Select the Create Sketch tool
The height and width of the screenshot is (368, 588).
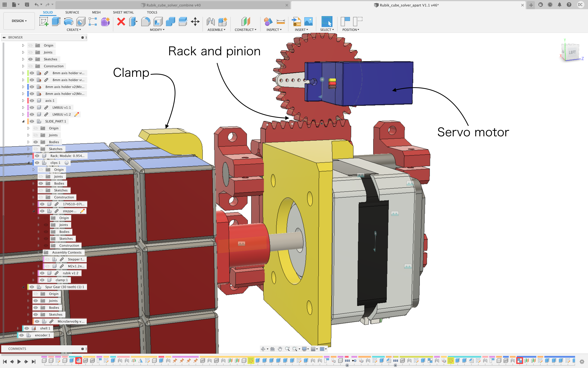(44, 21)
